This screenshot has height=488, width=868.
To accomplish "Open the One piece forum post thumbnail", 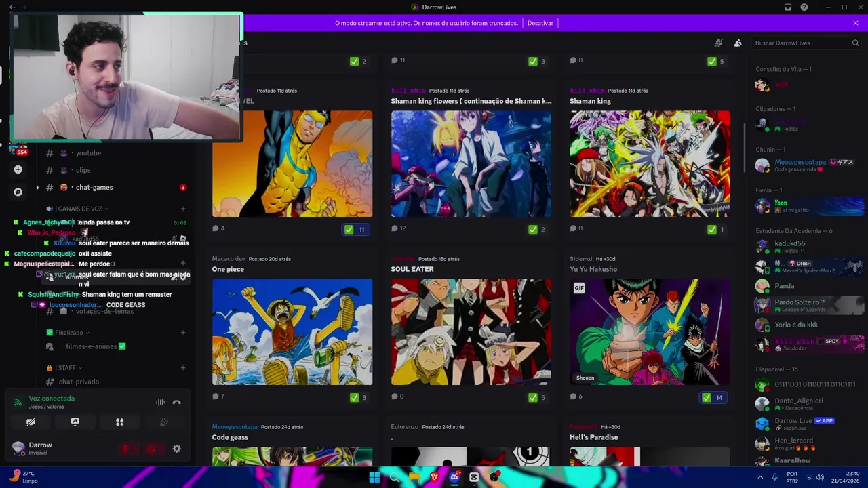I will point(292,332).
